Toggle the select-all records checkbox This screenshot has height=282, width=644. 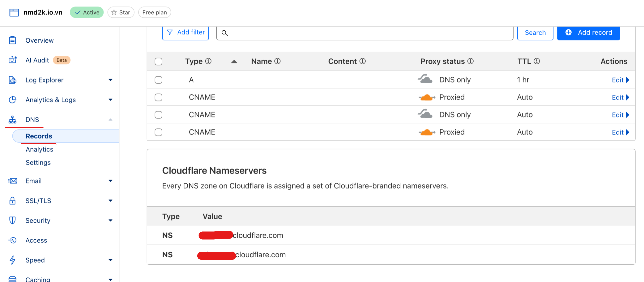158,62
